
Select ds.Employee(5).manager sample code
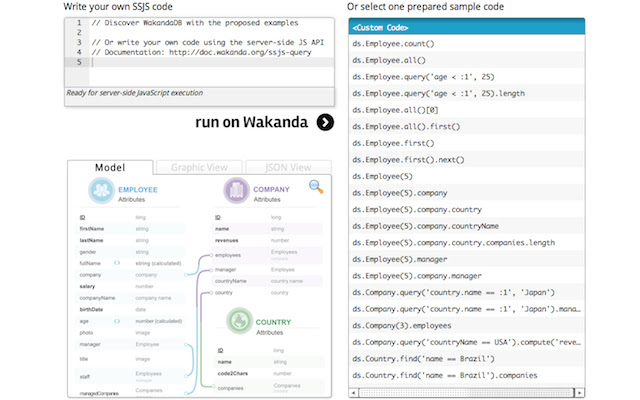coord(467,260)
